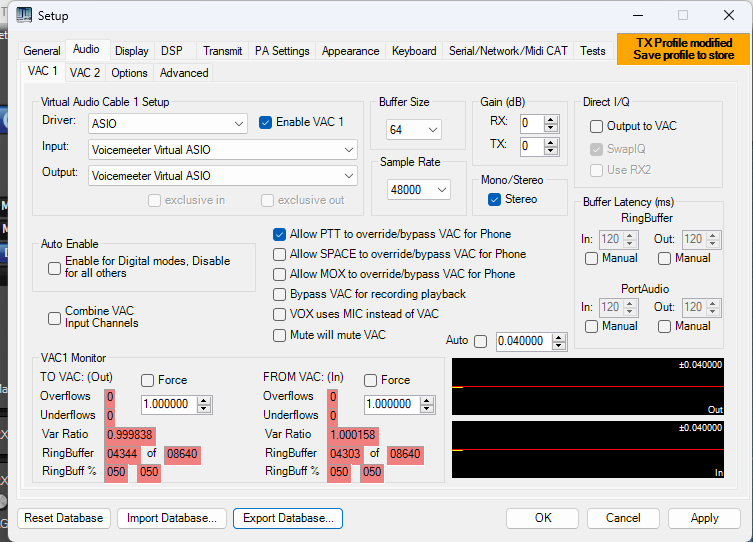Click the Apply button
The width and height of the screenshot is (753, 542).
704,518
